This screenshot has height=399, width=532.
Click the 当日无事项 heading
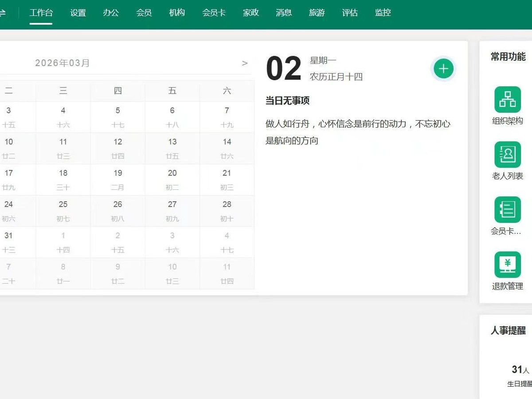[287, 101]
